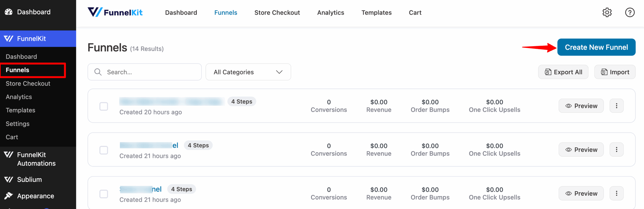Click the Import button

click(615, 72)
